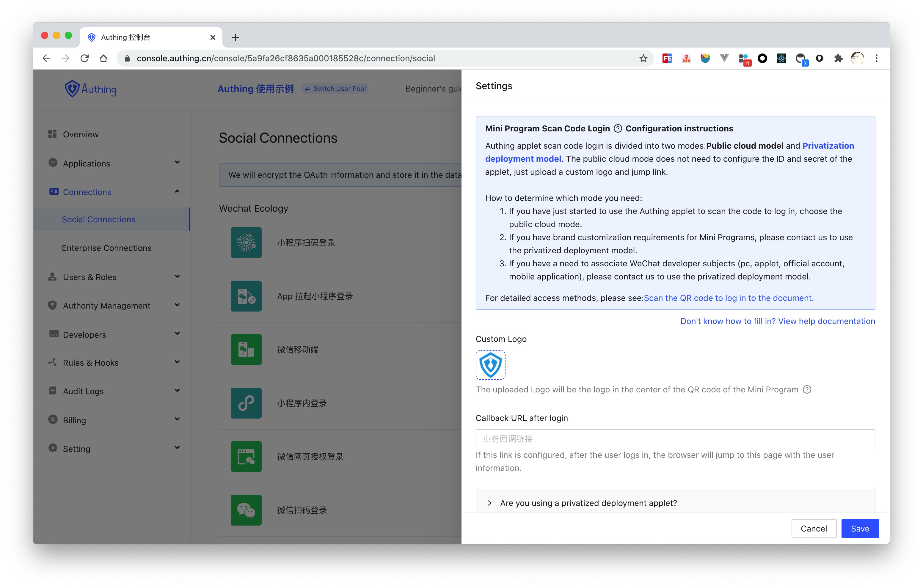The width and height of the screenshot is (923, 588).
Task: Click the browser home icon
Action: [x=103, y=58]
